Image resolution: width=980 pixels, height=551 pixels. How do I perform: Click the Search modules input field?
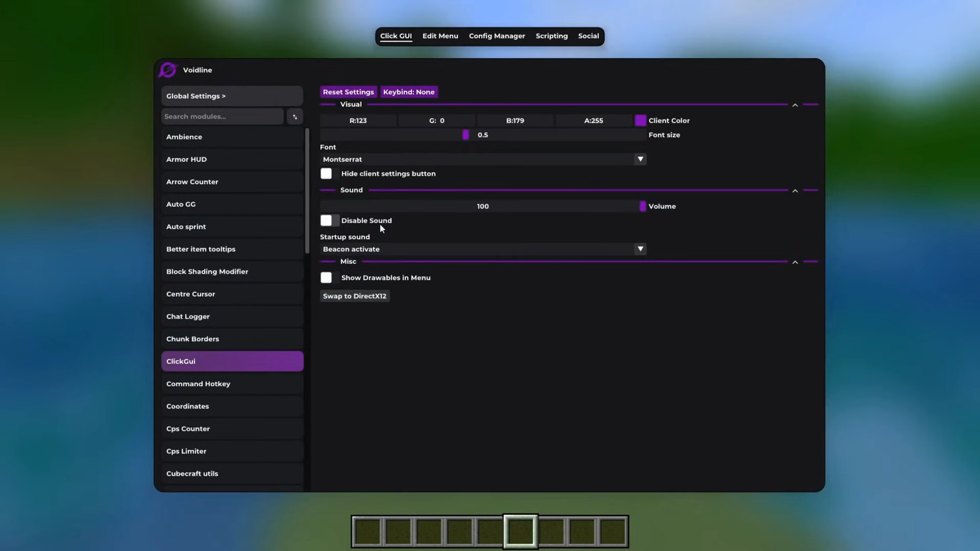pos(222,117)
